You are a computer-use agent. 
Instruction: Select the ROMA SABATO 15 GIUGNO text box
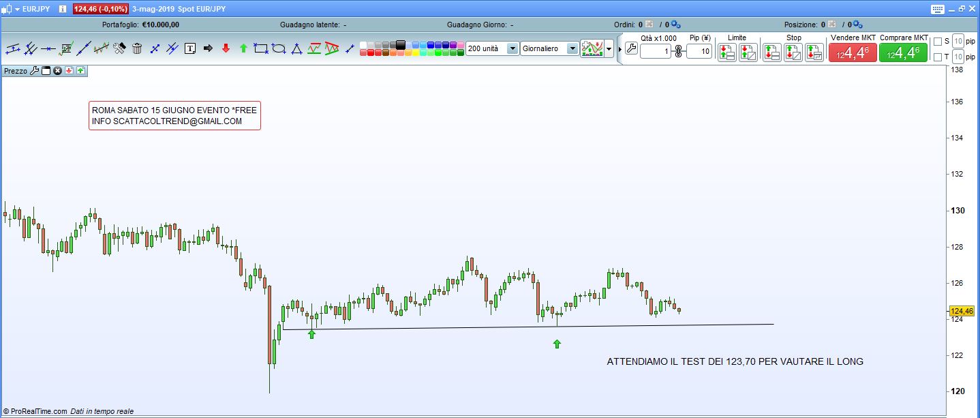click(174, 115)
